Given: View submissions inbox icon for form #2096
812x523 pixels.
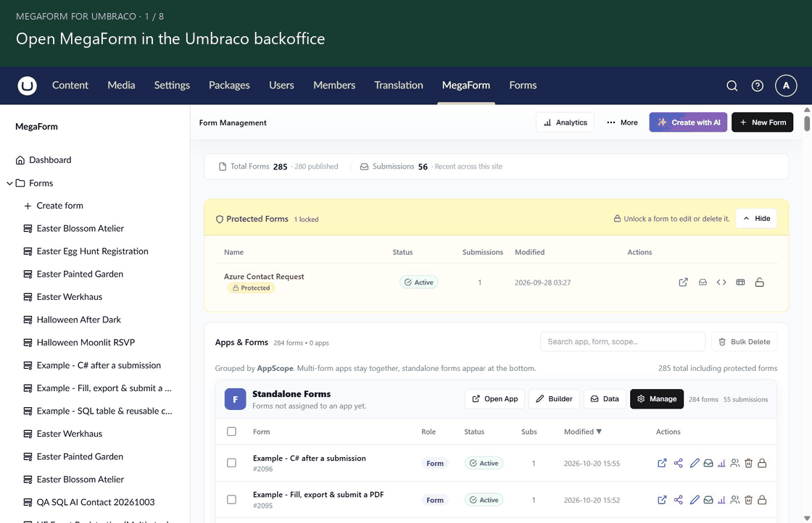Looking at the screenshot, I should point(708,463).
